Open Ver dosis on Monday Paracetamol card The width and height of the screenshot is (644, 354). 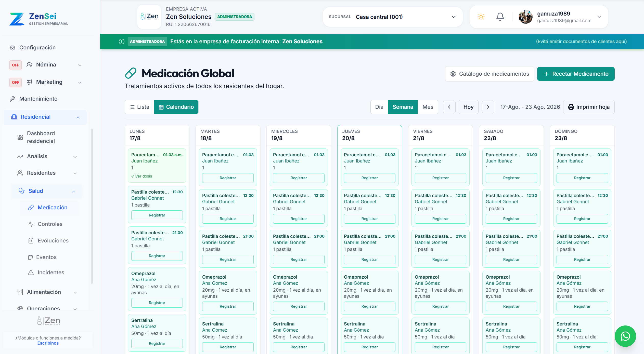pos(142,176)
